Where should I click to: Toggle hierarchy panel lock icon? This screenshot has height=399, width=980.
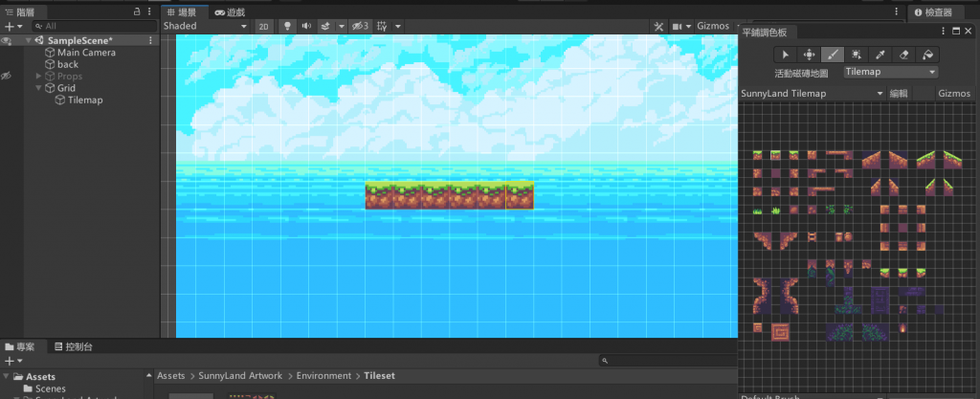(137, 11)
